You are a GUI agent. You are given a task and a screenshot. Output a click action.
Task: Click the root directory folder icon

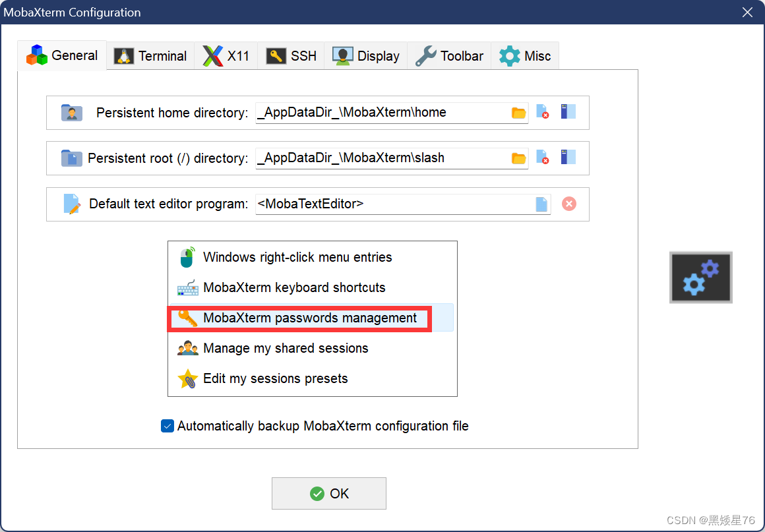72,158
